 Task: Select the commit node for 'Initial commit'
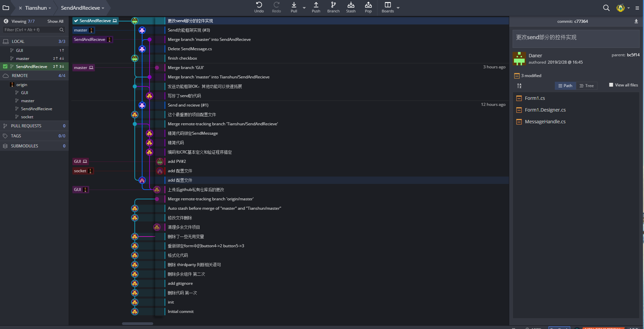(135, 312)
